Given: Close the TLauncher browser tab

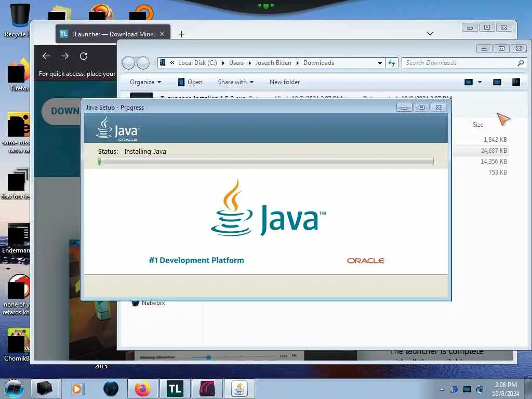Looking at the screenshot, I should (x=162, y=34).
